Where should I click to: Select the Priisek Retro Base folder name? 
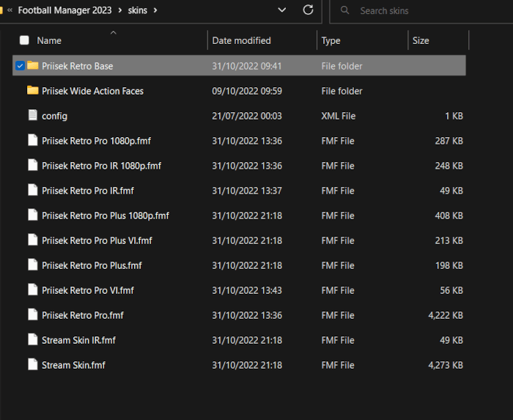pos(77,66)
